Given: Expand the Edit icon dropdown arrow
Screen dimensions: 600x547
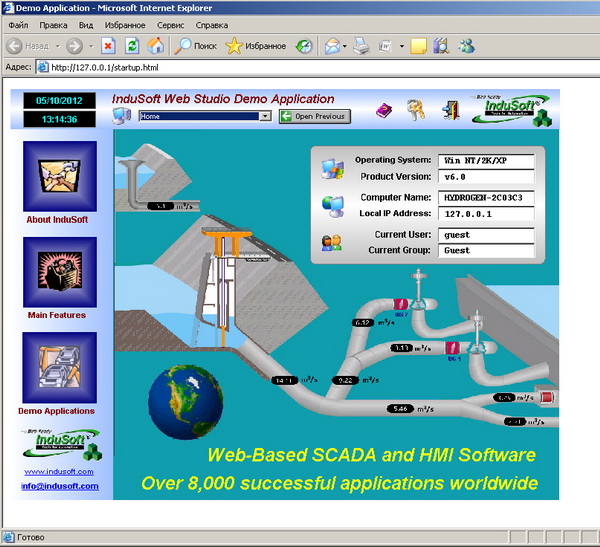Looking at the screenshot, I should point(402,46).
